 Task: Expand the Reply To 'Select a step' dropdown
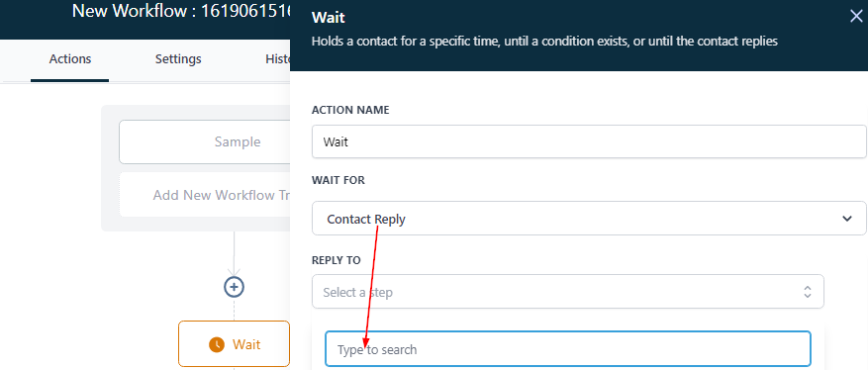click(567, 292)
